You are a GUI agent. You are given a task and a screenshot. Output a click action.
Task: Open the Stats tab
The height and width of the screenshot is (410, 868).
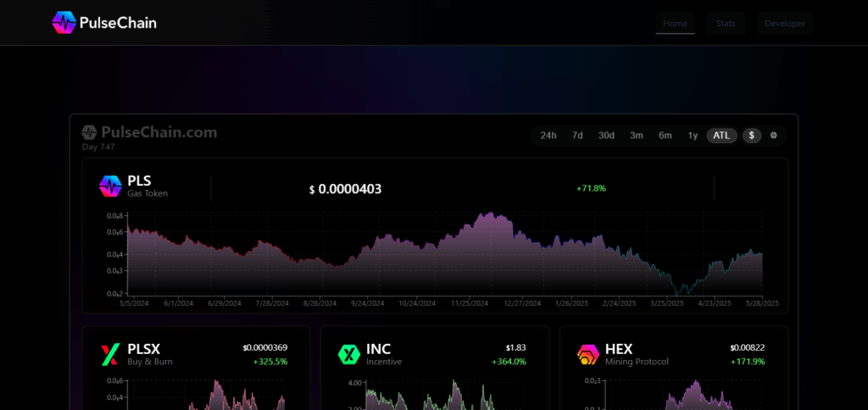726,23
